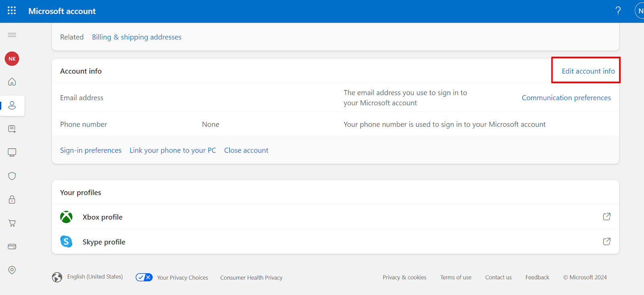Click the Phone number label
The width and height of the screenshot is (644, 295).
(83, 125)
